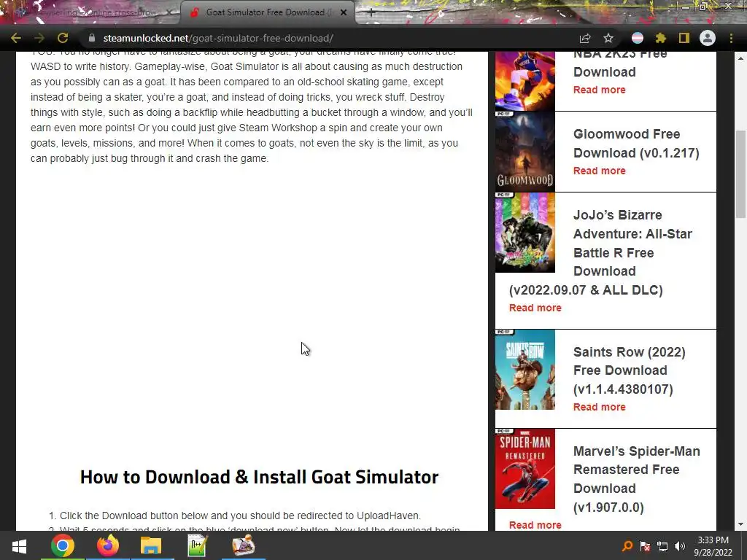Click the scrollbar down arrow
This screenshot has height=560, width=747.
[x=741, y=525]
